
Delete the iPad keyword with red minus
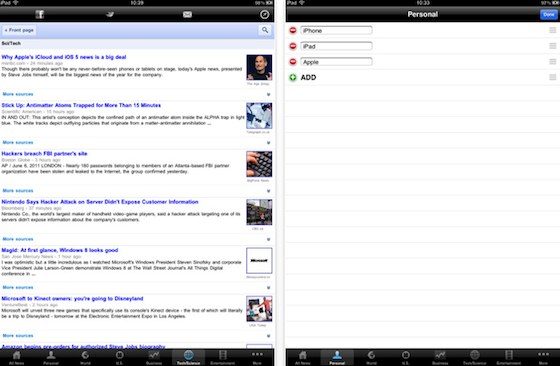[293, 46]
